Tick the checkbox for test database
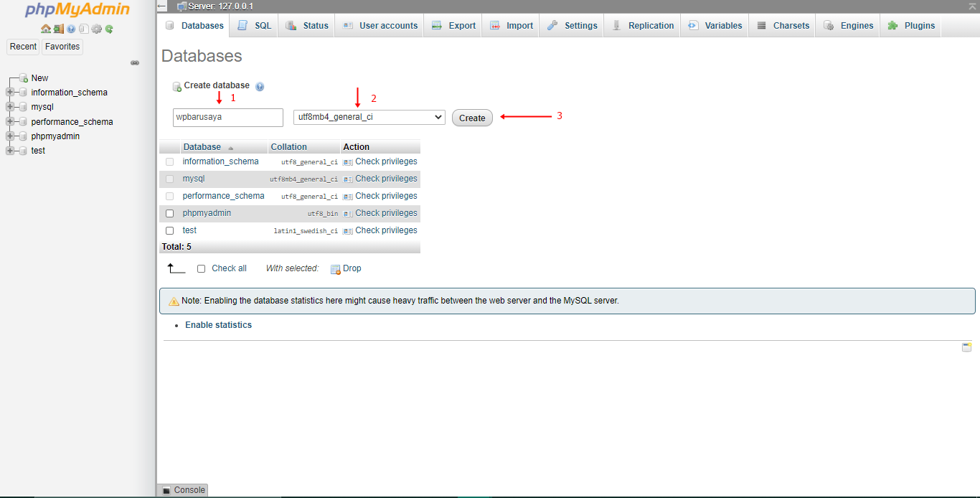Screen dimensions: 980x498 tap(170, 230)
